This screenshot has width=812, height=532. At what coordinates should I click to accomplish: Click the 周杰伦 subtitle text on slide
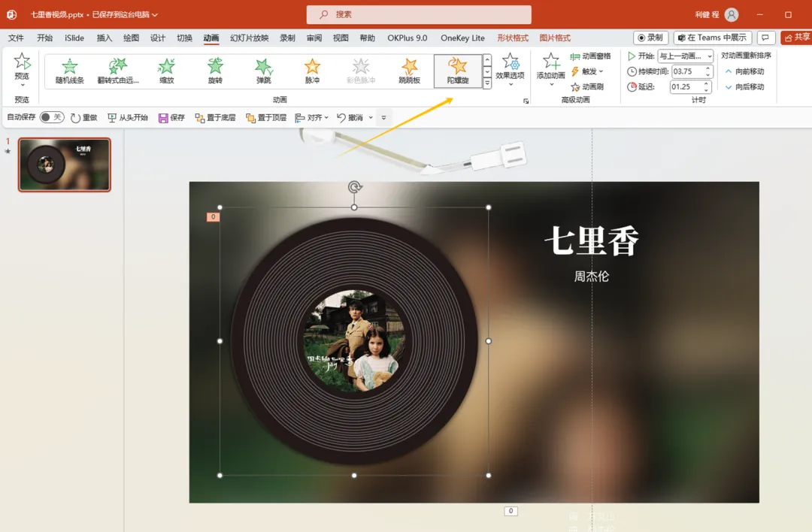(x=592, y=277)
